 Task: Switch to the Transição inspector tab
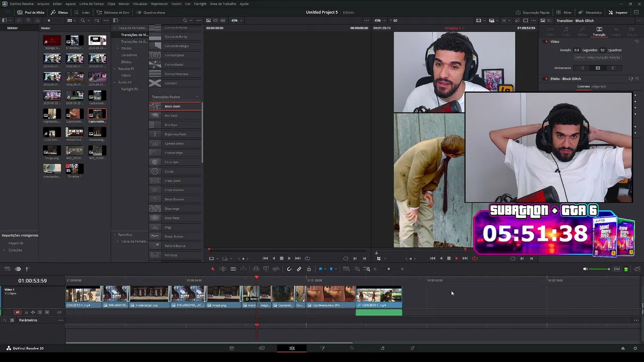[599, 32]
